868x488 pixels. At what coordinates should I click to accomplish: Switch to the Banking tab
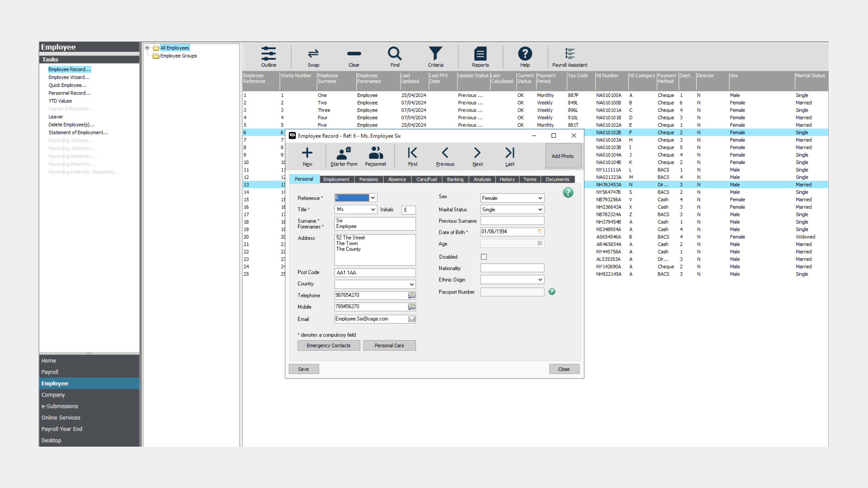[x=455, y=180]
